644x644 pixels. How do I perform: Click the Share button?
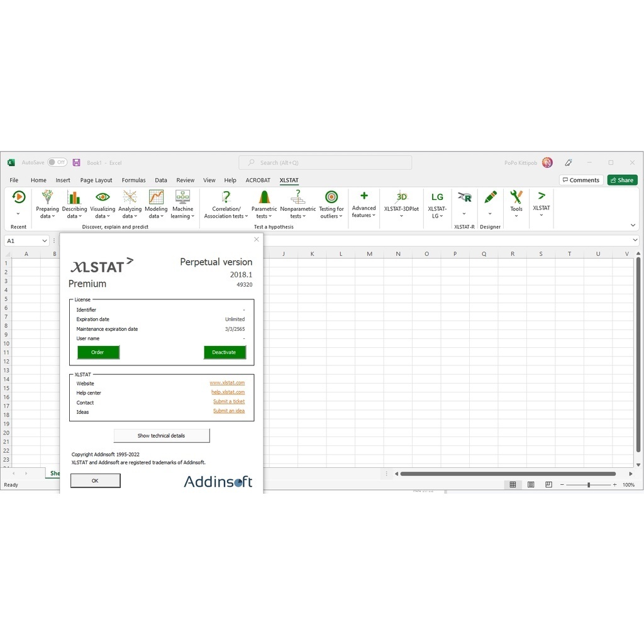tap(622, 180)
